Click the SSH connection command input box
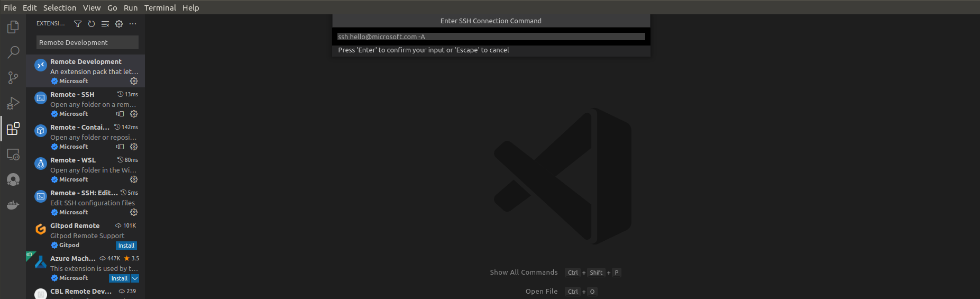Screen dimensions: 980x299 pyautogui.click(x=491, y=37)
